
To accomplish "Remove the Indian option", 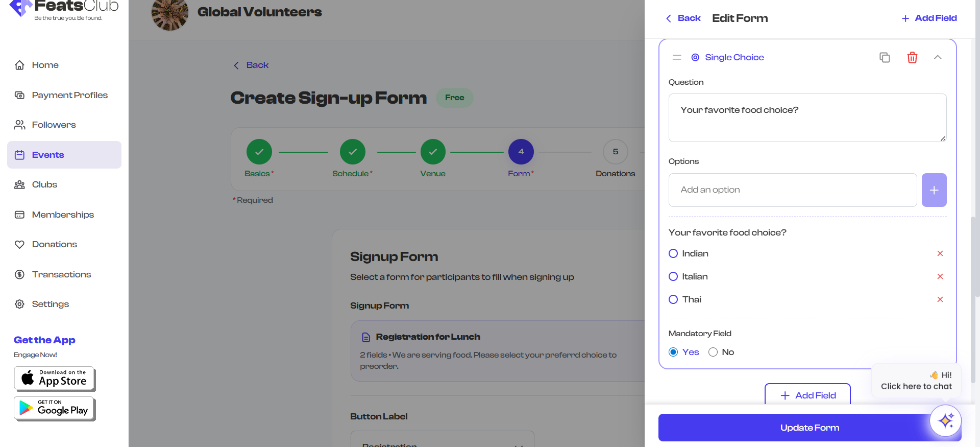I will [x=940, y=253].
